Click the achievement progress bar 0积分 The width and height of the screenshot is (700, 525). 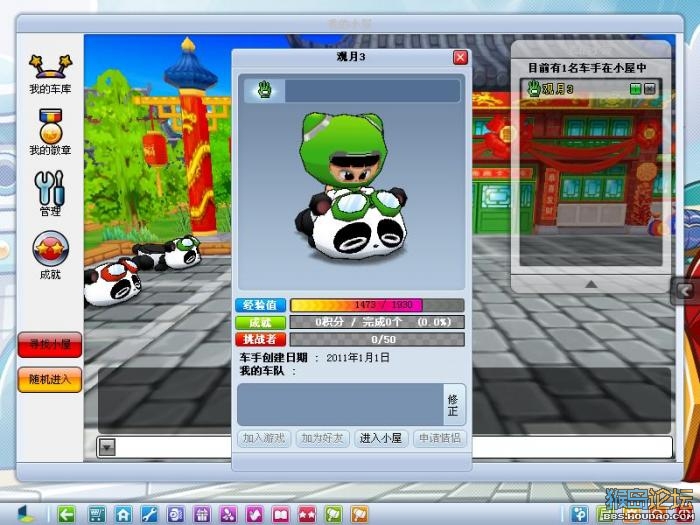click(x=377, y=322)
